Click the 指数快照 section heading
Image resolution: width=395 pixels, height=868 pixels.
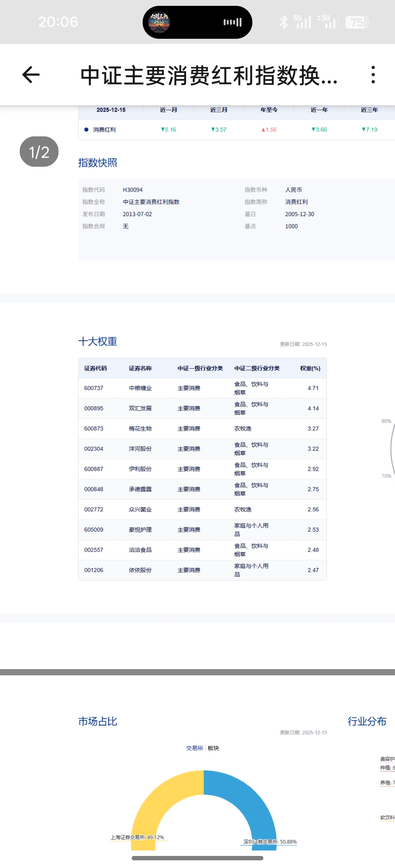(x=98, y=163)
